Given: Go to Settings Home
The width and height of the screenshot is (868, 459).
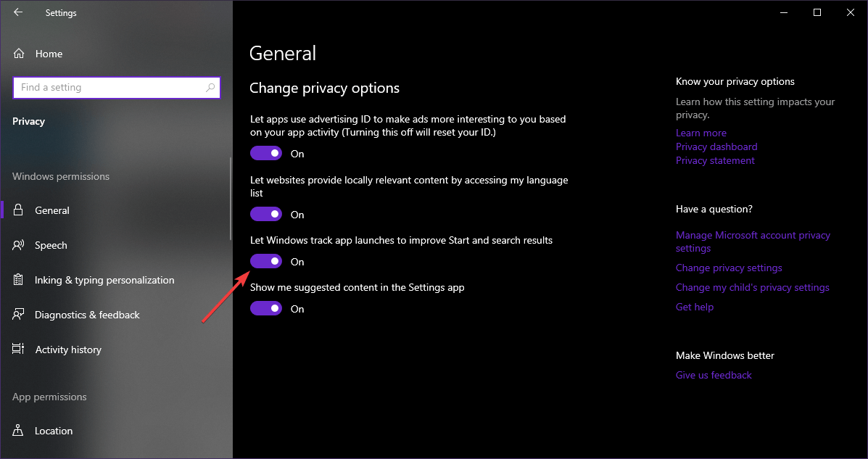Looking at the screenshot, I should [49, 54].
